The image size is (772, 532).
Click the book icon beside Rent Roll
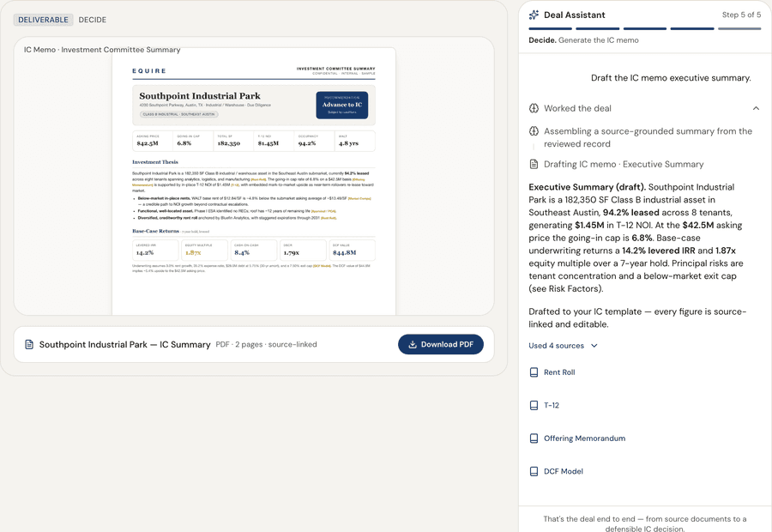(x=534, y=372)
